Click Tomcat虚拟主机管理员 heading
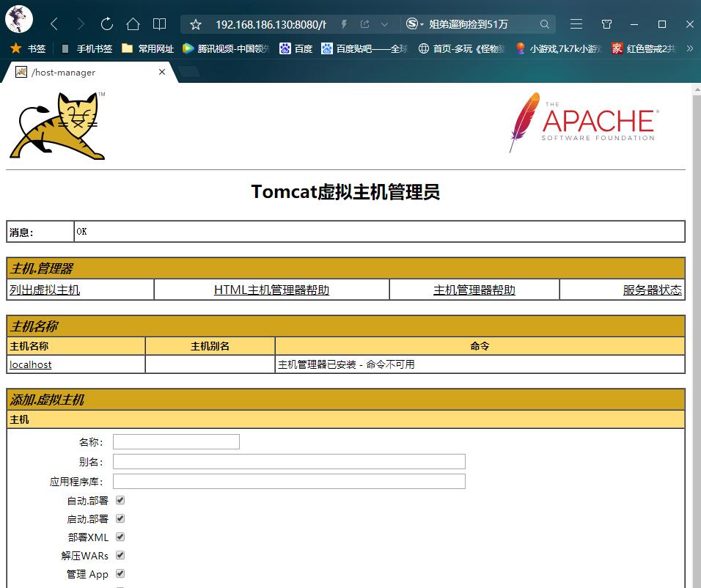Image resolution: width=701 pixels, height=588 pixels. pyautogui.click(x=345, y=192)
